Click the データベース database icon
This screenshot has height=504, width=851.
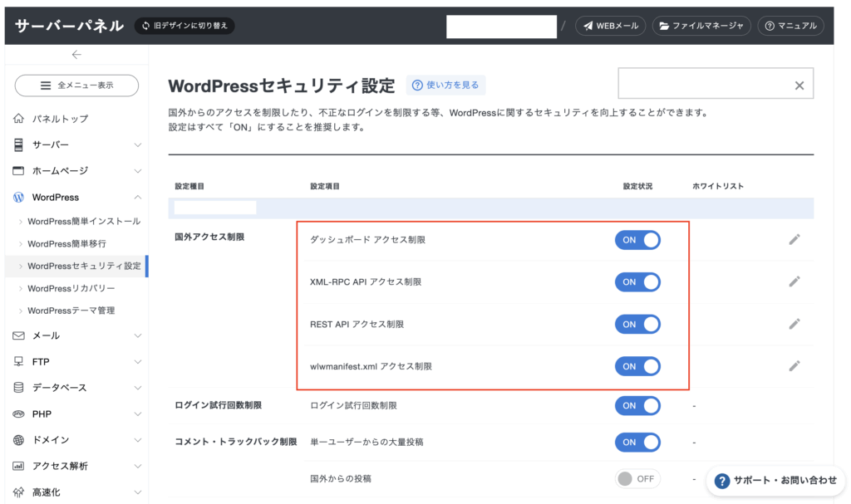18,388
